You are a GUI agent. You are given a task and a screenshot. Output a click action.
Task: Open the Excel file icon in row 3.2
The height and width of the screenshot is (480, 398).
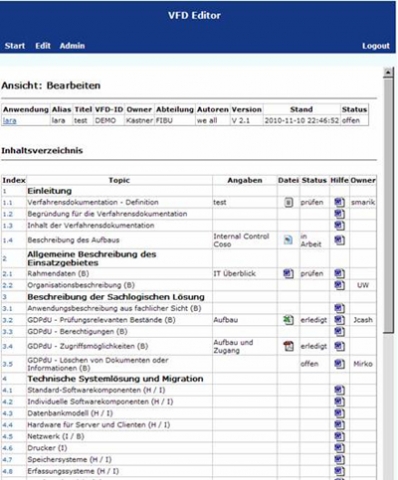[x=288, y=320]
